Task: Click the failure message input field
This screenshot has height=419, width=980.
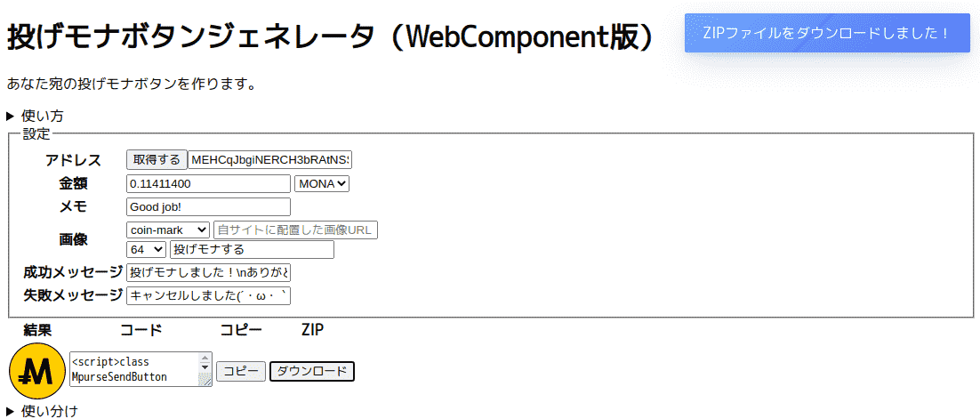Action: coord(209,296)
